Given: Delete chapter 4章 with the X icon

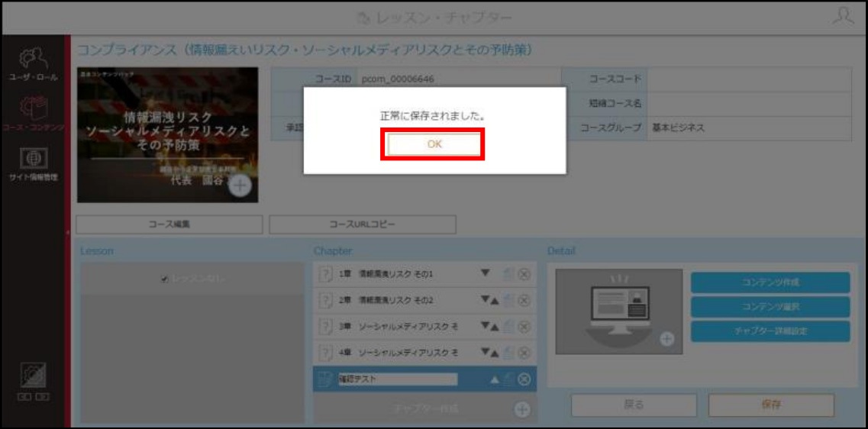Looking at the screenshot, I should [524, 353].
